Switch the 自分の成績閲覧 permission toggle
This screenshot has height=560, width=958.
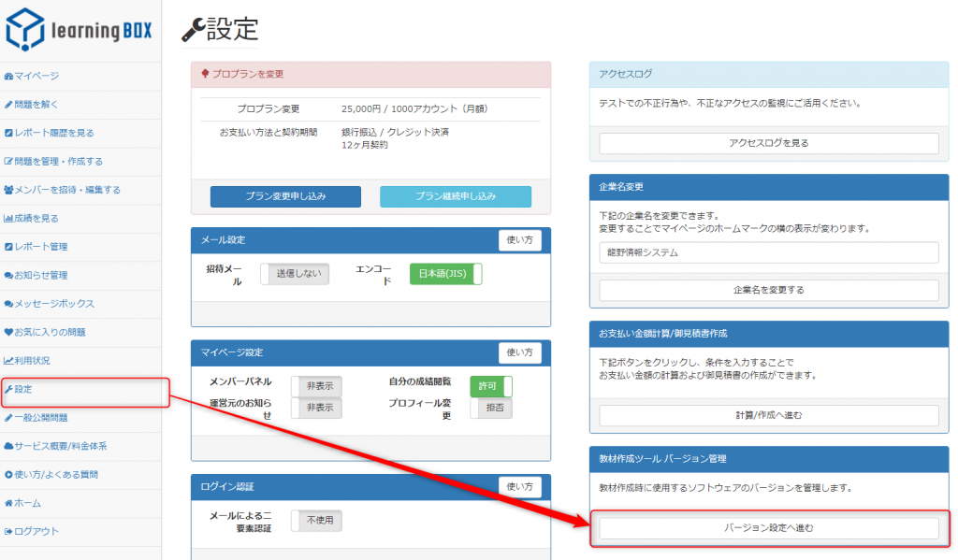pos(491,386)
